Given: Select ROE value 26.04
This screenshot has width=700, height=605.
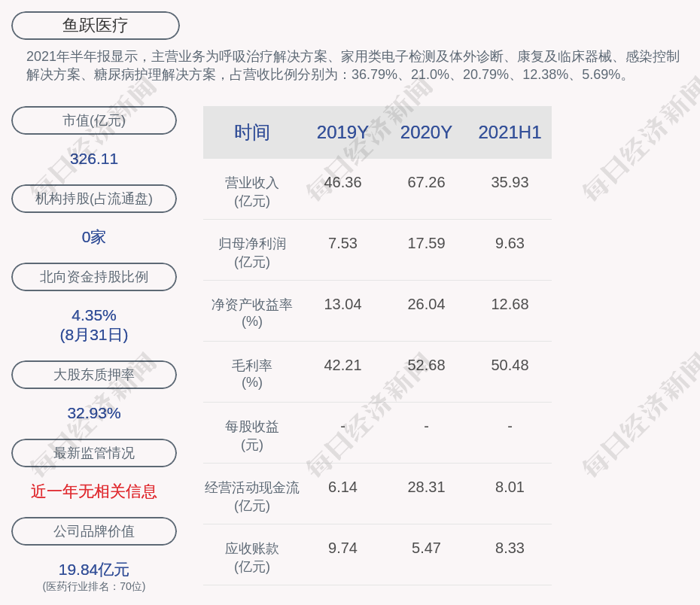Looking at the screenshot, I should pyautogui.click(x=426, y=304).
